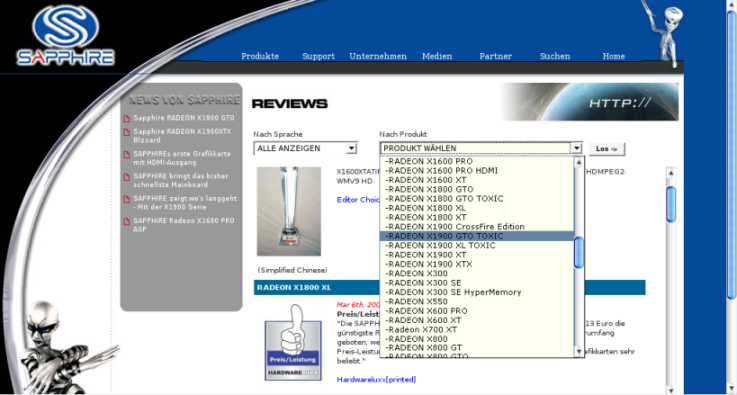Click the trophy award image thumbnail
The image size is (737, 395).
(x=289, y=211)
